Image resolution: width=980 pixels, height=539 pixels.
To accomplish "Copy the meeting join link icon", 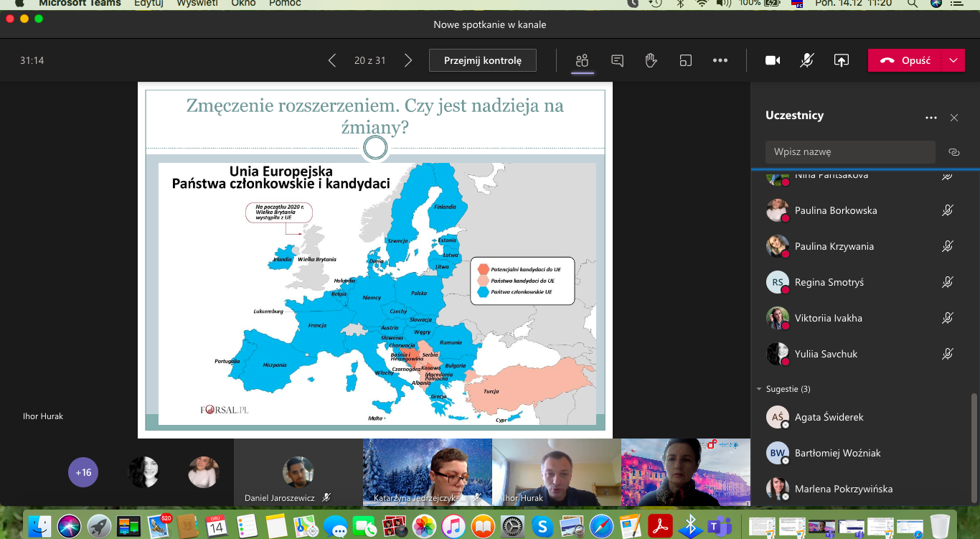I will click(953, 152).
